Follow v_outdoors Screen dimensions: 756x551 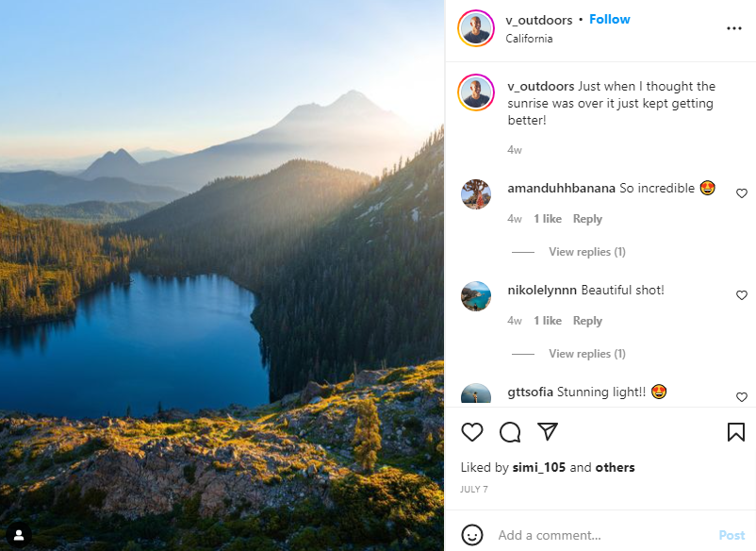(x=610, y=20)
